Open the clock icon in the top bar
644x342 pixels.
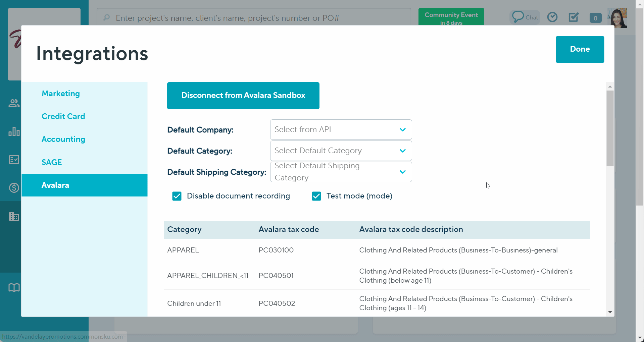552,17
